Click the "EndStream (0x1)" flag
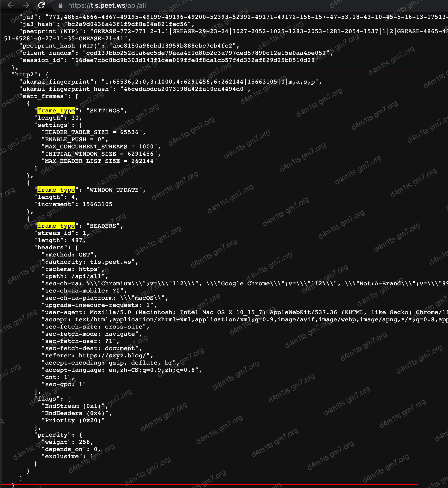This screenshot has height=488, width=448. click(x=75, y=406)
